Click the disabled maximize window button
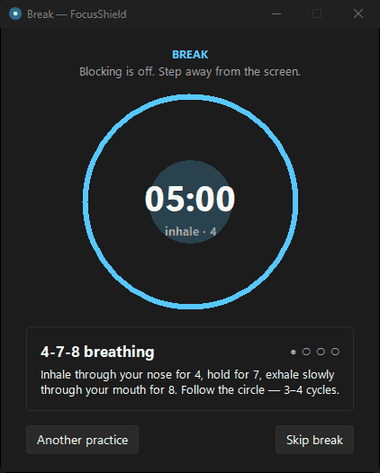Screen dimensions: 380x473 [317, 14]
